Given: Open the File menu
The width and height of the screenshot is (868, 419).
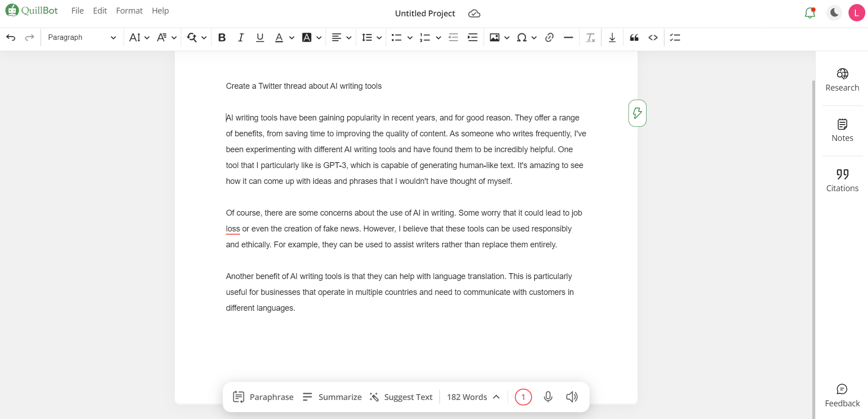Looking at the screenshot, I should pyautogui.click(x=77, y=10).
